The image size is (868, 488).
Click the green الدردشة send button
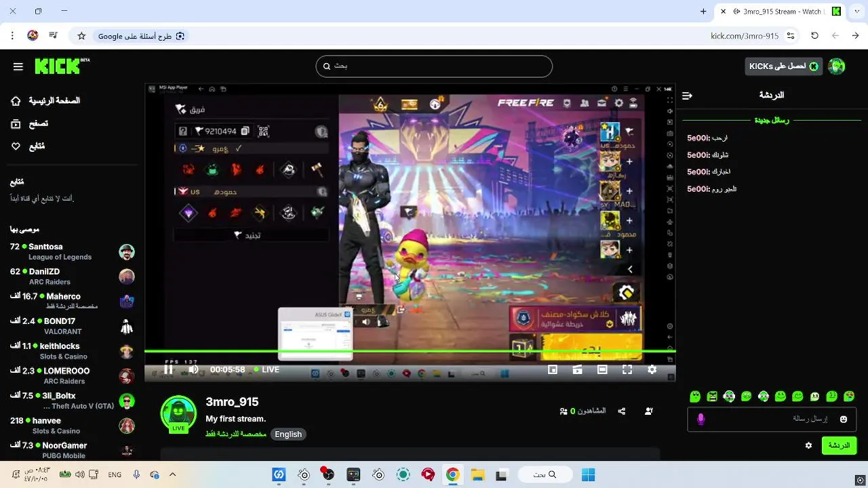[839, 445]
